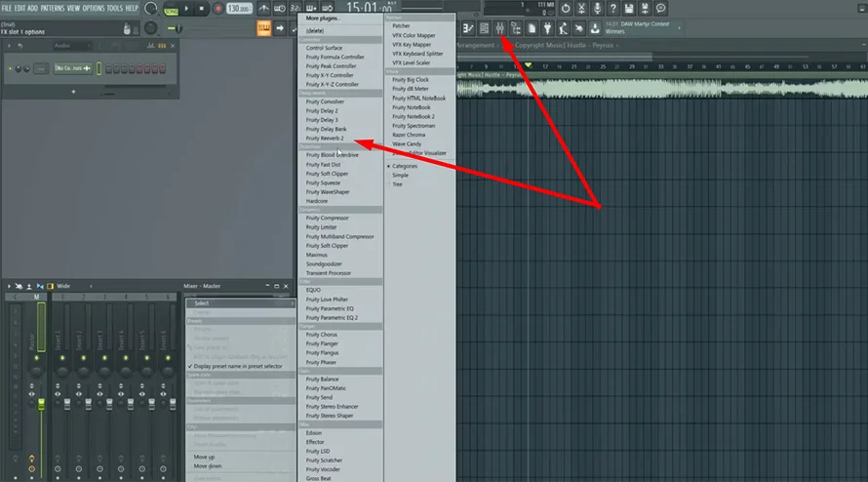Click the speech bubble news icon
868x482 pixels.
(661, 9)
